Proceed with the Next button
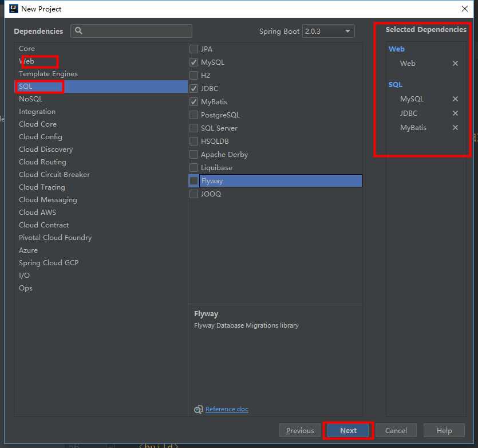This screenshot has width=478, height=448. coord(348,430)
